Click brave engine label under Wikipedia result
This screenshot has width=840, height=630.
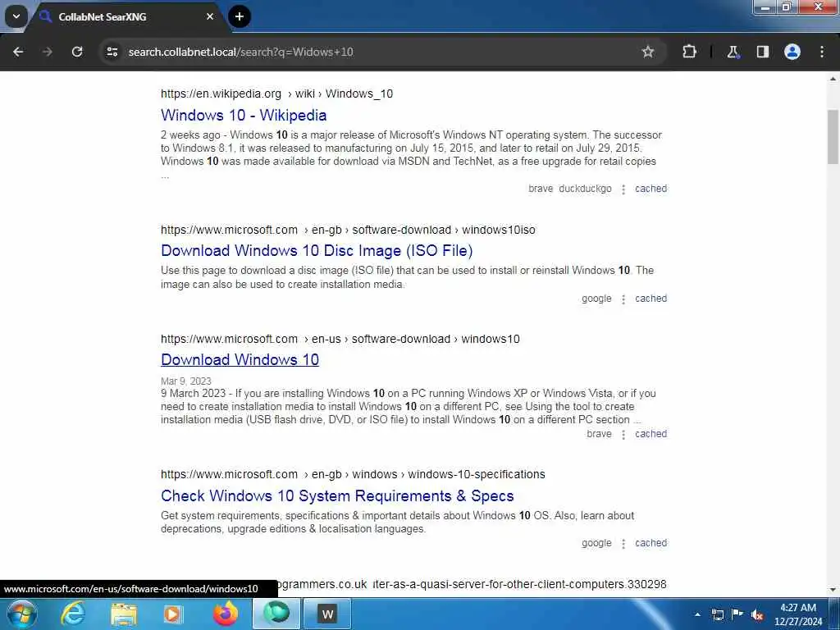[x=541, y=189]
